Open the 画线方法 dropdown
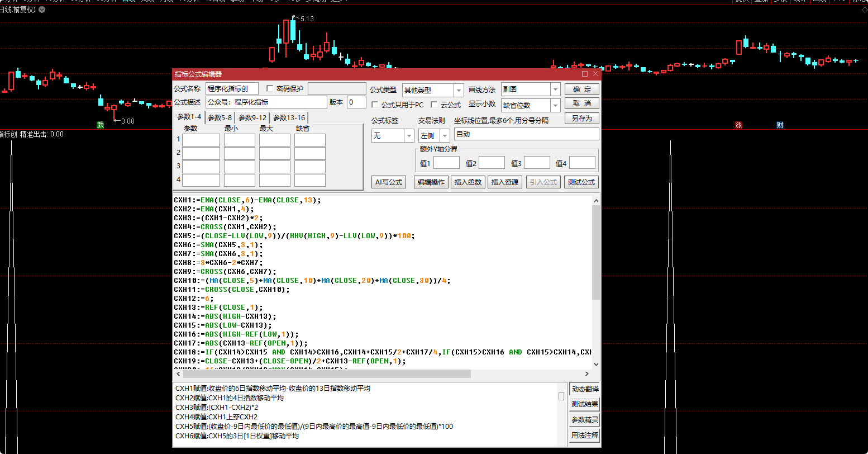The image size is (868, 454). coord(555,89)
